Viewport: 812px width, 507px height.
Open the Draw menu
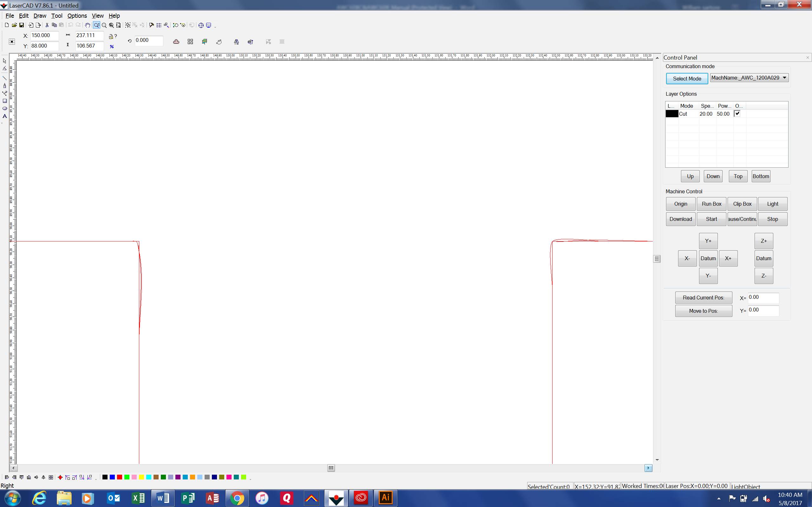click(x=40, y=16)
